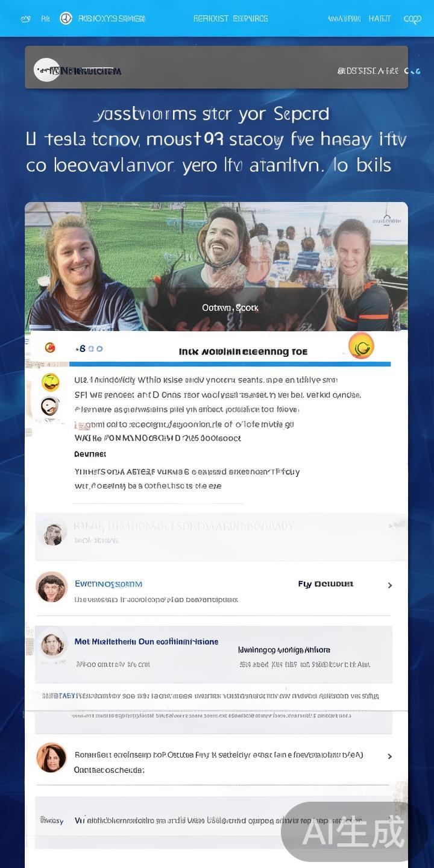Screen dimensions: 434x868
Task: Click the small icon at far left of top navigation
Action: (x=25, y=19)
